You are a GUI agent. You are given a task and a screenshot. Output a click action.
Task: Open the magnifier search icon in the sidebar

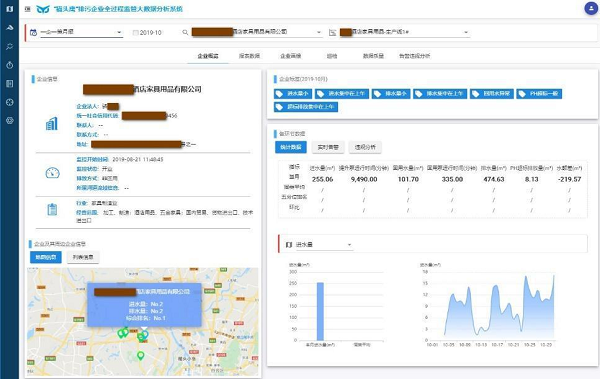[10, 46]
